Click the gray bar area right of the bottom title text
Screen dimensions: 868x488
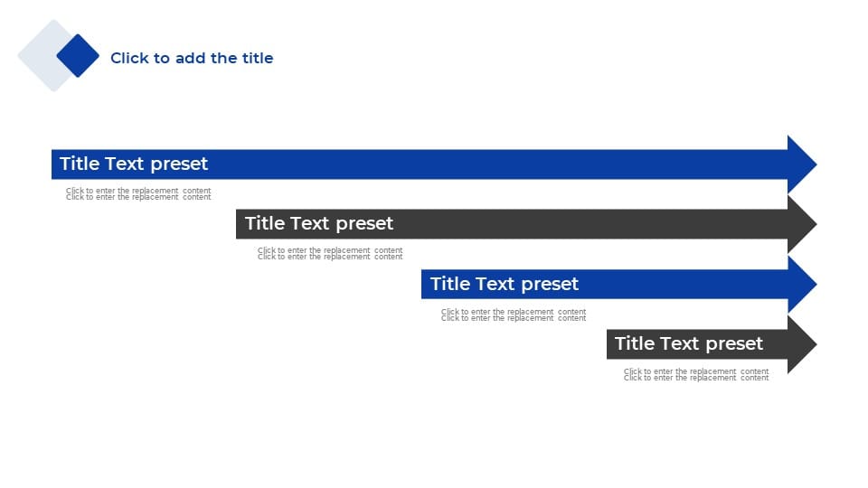[x=776, y=344]
